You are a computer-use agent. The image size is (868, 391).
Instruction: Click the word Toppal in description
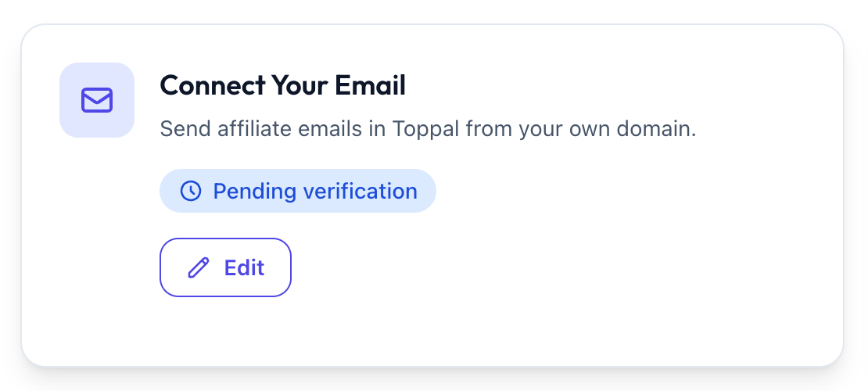tap(425, 130)
